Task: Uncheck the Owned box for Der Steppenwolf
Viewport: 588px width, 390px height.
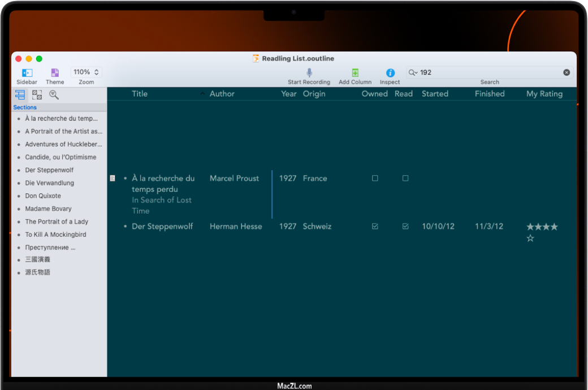Action: click(375, 227)
